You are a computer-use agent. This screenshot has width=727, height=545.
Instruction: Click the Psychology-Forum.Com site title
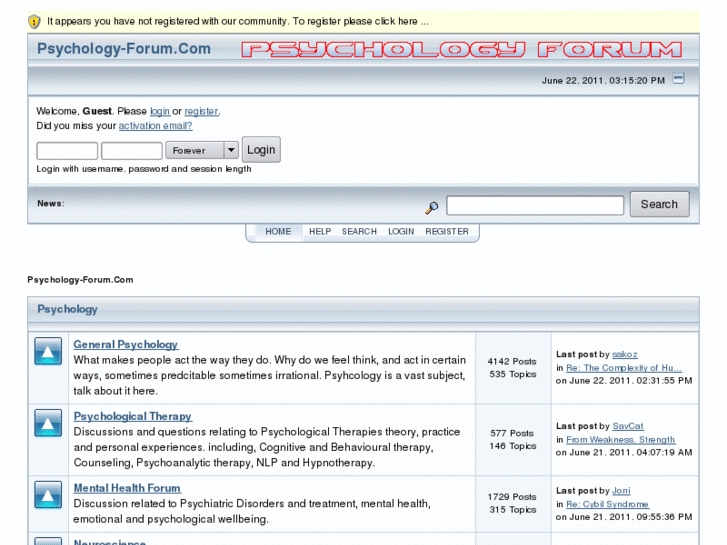124,49
